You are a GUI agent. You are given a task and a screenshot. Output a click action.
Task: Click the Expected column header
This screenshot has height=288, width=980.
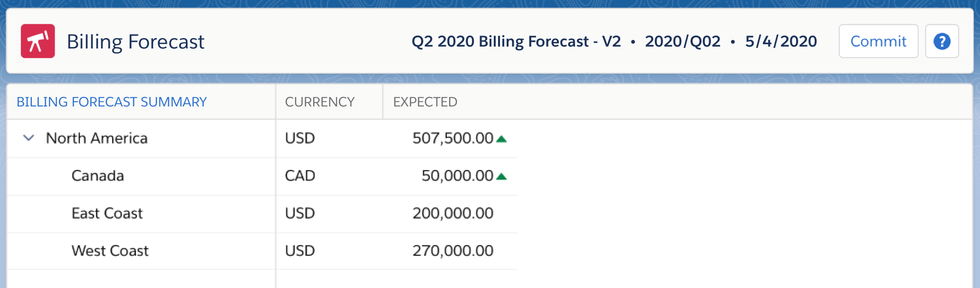click(425, 102)
